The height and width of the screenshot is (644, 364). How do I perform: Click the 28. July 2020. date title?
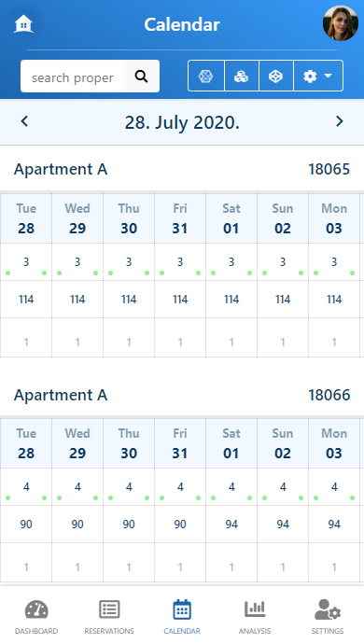182,122
